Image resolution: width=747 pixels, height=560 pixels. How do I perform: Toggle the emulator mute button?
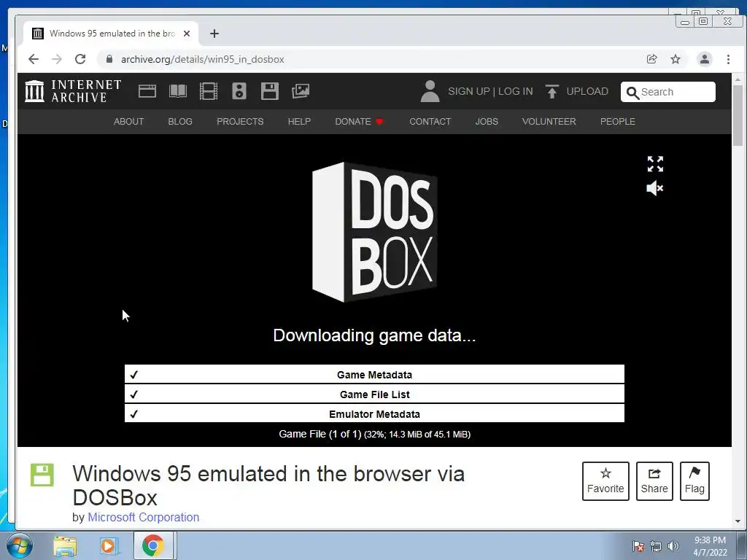654,188
